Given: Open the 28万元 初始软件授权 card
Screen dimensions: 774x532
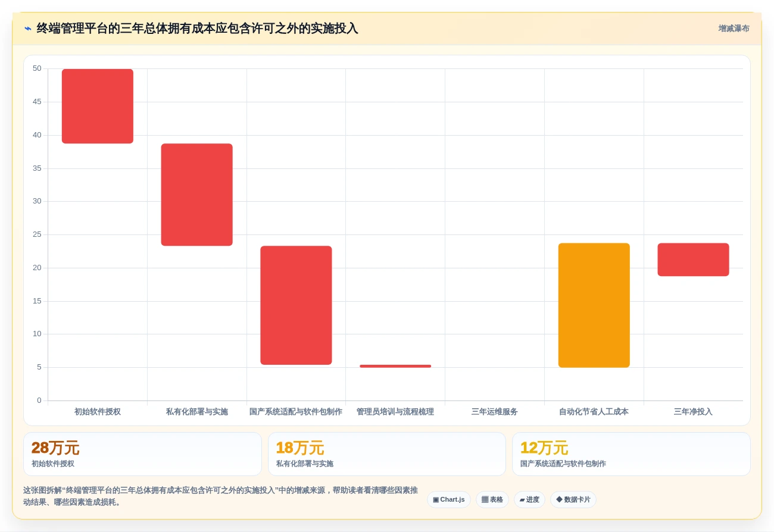Looking at the screenshot, I should (142, 454).
